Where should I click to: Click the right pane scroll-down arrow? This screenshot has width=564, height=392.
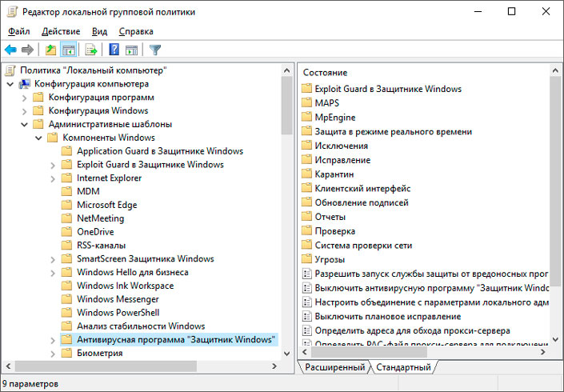pyautogui.click(x=555, y=339)
